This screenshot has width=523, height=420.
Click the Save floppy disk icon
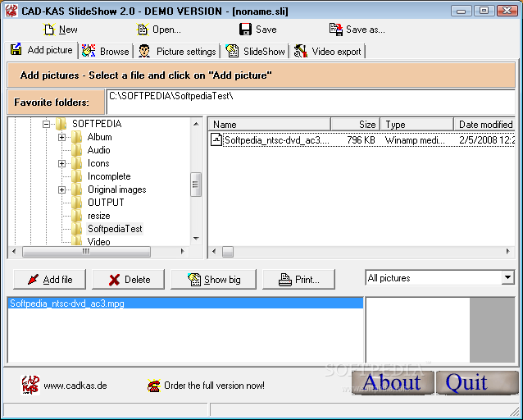pos(245,30)
